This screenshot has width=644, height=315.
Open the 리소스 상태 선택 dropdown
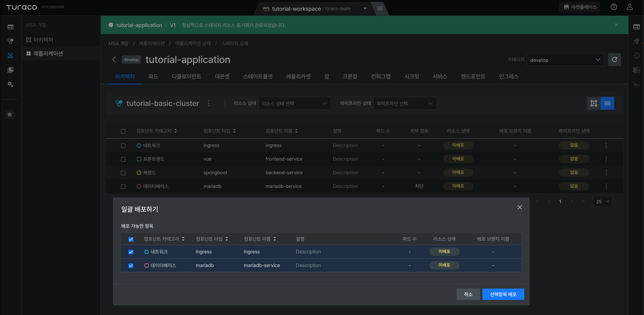294,103
